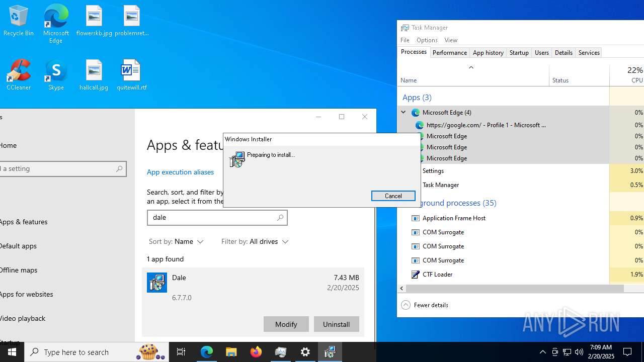Click the Application Frame Host process icon
This screenshot has width=644, height=362.
coord(416,218)
